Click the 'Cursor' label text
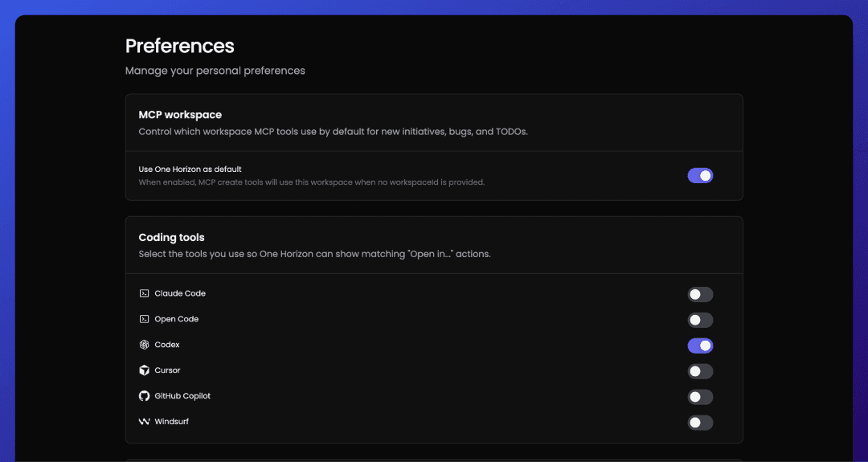 click(x=167, y=370)
